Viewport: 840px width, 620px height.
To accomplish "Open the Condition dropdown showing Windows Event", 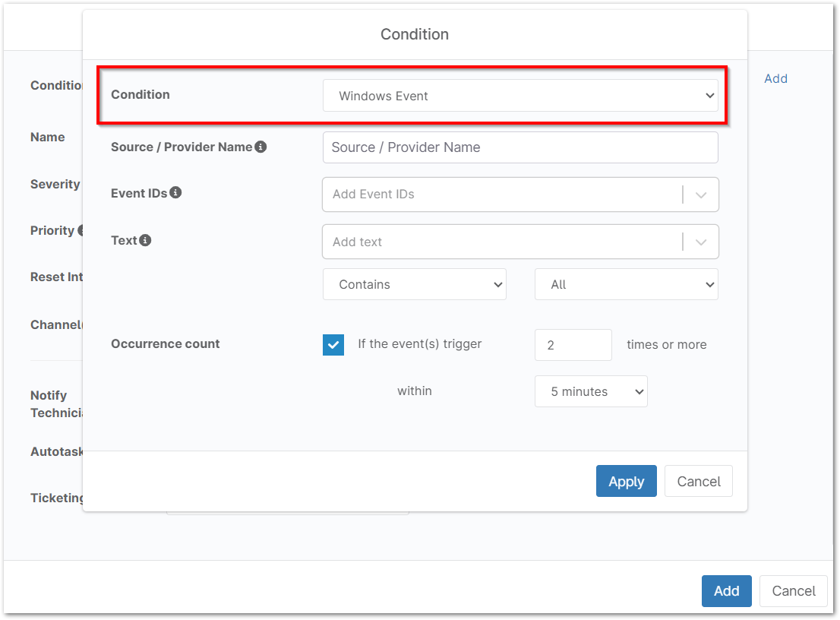I will (520, 96).
